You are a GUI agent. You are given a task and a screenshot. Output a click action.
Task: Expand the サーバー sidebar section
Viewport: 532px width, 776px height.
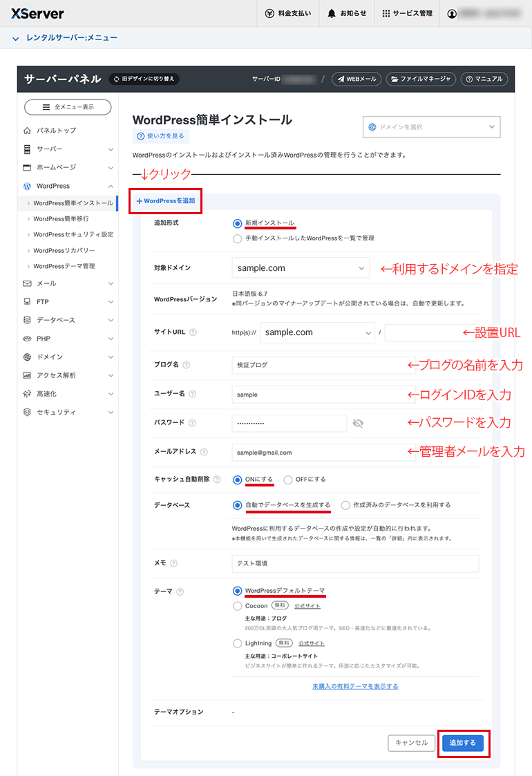111,149
